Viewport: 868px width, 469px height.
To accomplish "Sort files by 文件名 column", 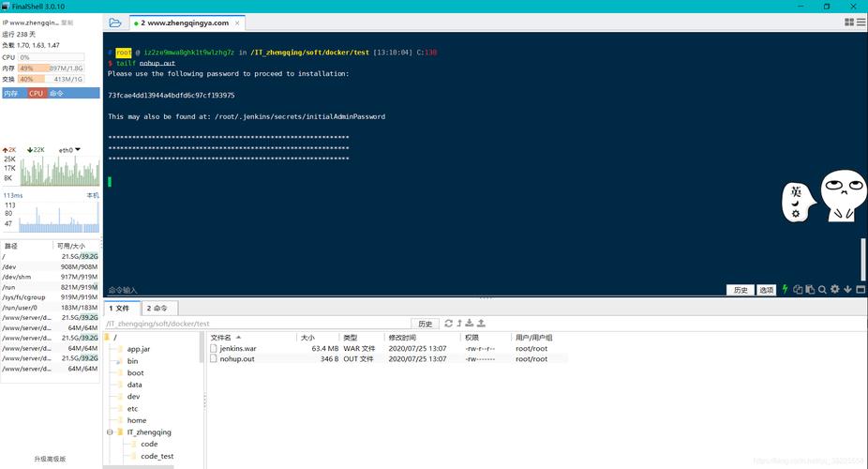I will pos(252,338).
